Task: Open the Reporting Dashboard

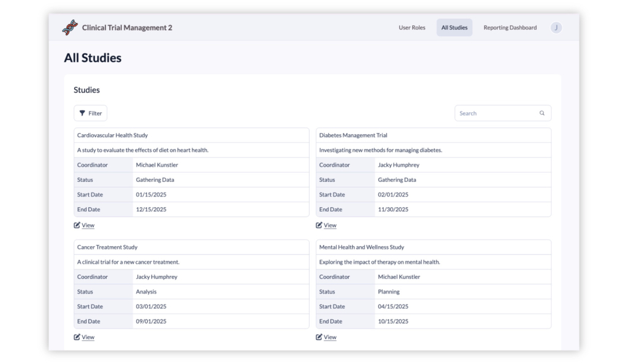Action: 510,27
